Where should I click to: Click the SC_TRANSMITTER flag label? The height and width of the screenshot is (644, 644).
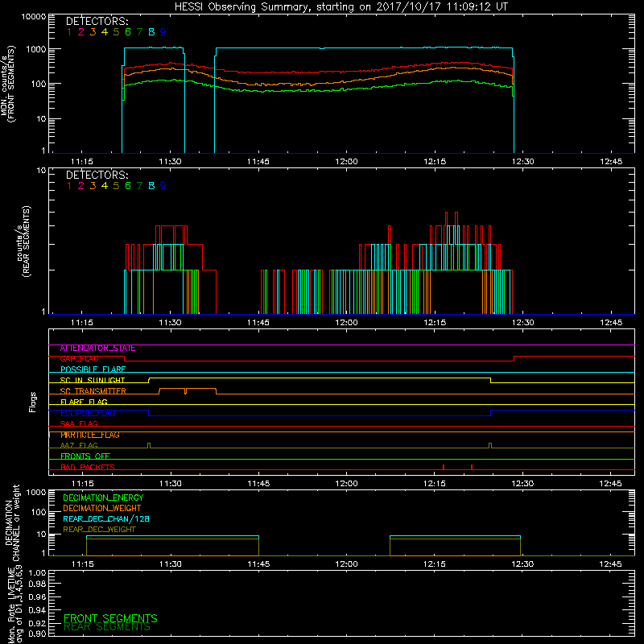[93, 391]
